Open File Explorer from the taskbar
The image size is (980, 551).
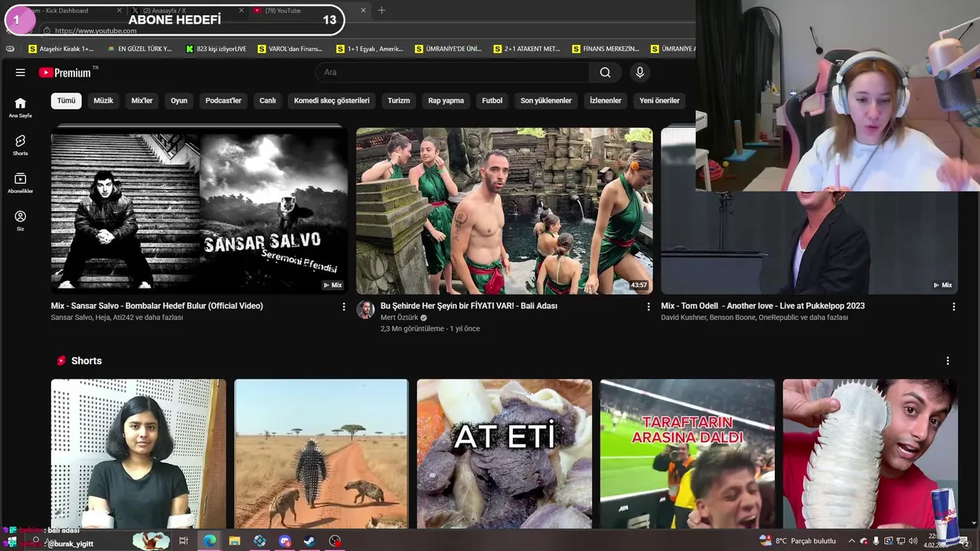(234, 541)
